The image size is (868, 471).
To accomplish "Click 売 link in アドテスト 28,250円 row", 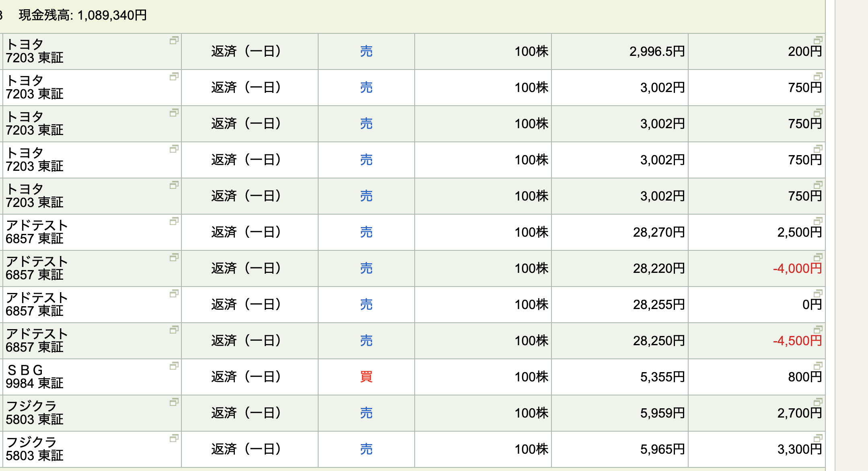I will pyautogui.click(x=366, y=341).
